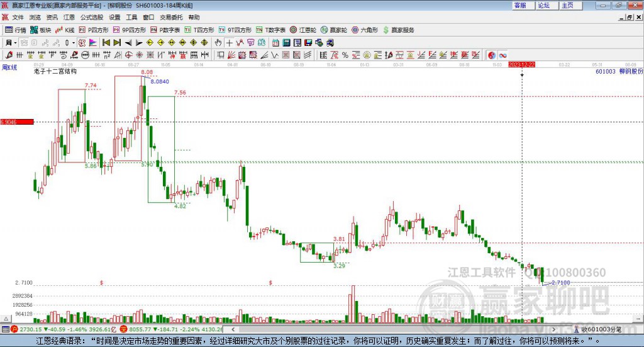Click the 老子十二宫结构 chart title
This screenshot has width=644, height=347.
[x=55, y=71]
